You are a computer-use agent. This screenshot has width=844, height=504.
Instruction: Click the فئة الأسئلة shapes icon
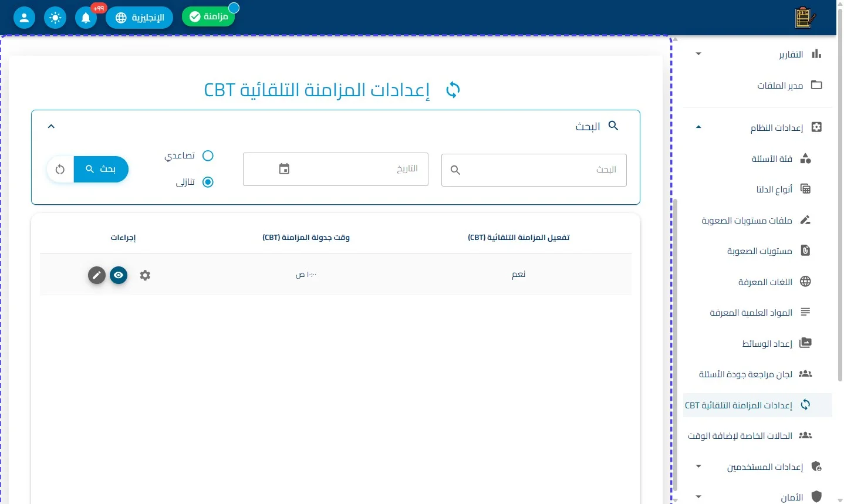tap(805, 158)
